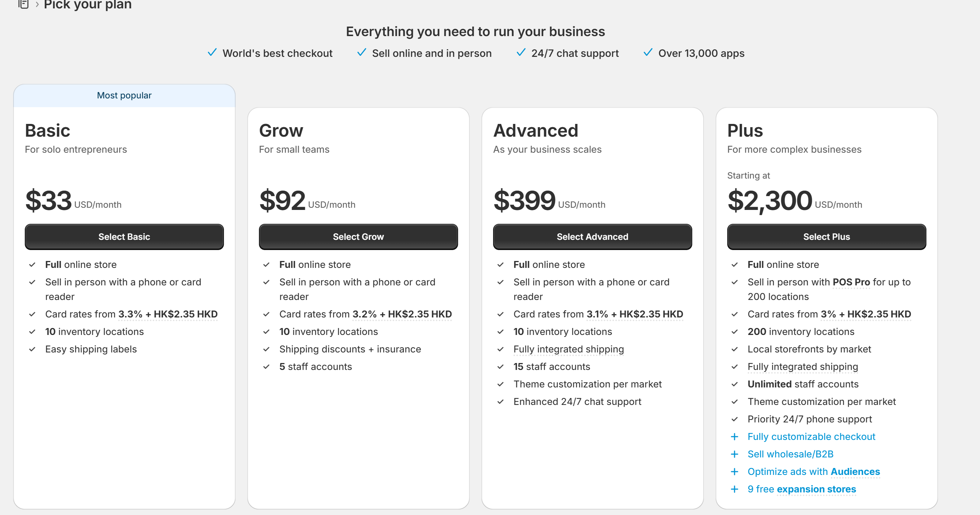Click the plus icon beside Sell wholesale/B2B
980x515 pixels.
[735, 454]
